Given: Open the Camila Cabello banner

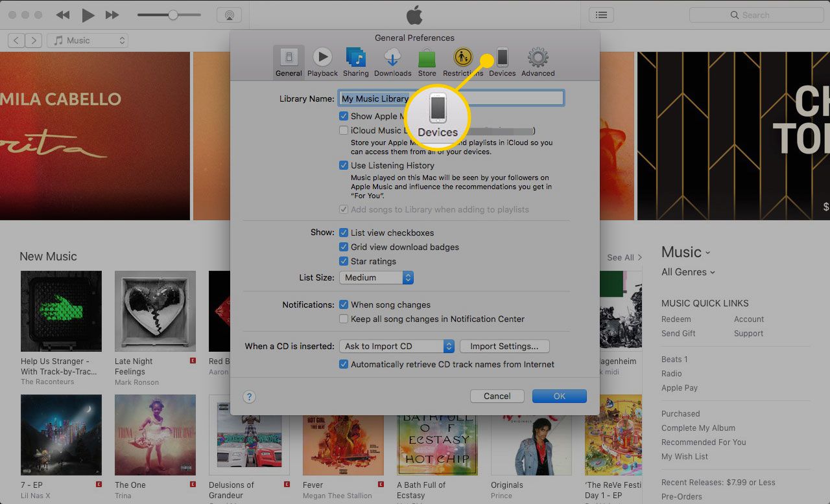Looking at the screenshot, I should click(x=95, y=136).
